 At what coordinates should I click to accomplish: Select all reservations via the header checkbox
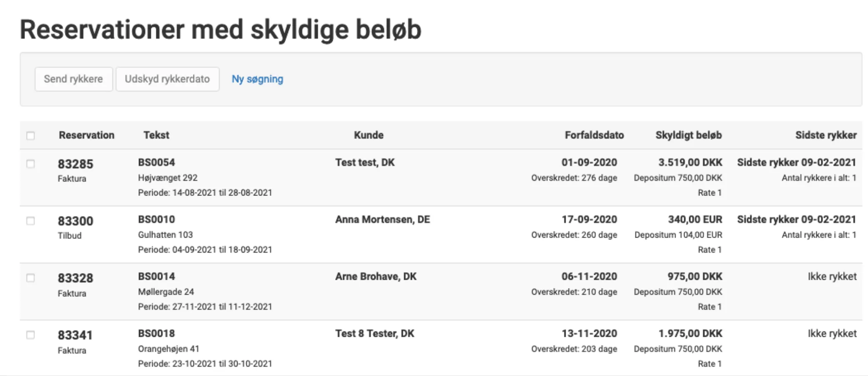pyautogui.click(x=31, y=135)
